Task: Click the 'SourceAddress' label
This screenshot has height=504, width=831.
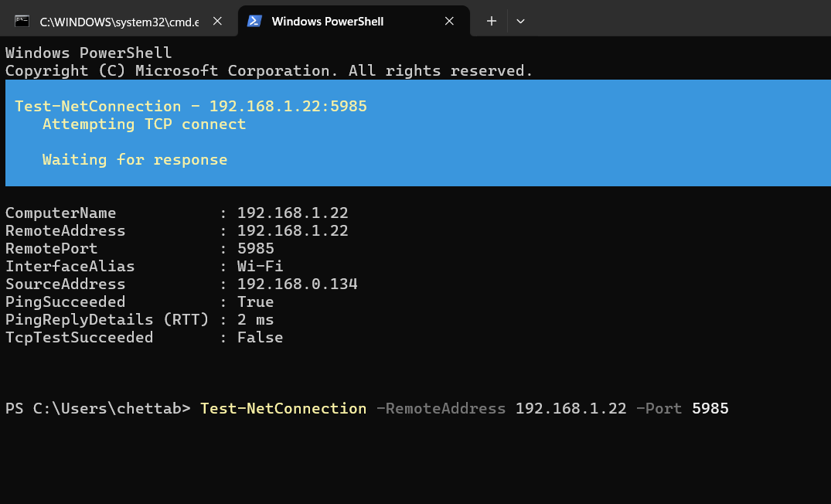Action: tap(66, 284)
